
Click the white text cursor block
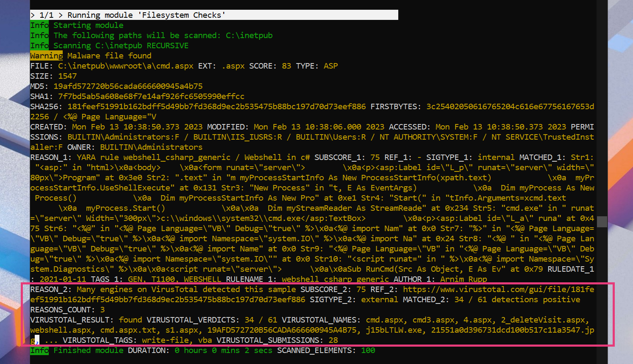pyautogui.click(x=37, y=340)
